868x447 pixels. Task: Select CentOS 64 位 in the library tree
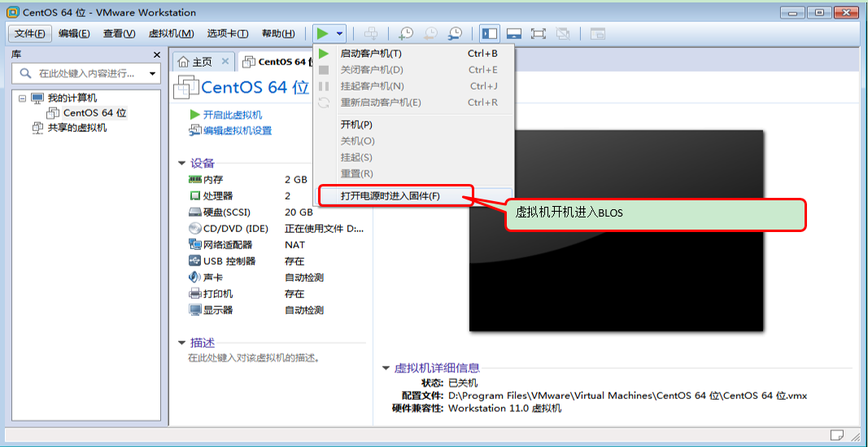pyautogui.click(x=94, y=113)
